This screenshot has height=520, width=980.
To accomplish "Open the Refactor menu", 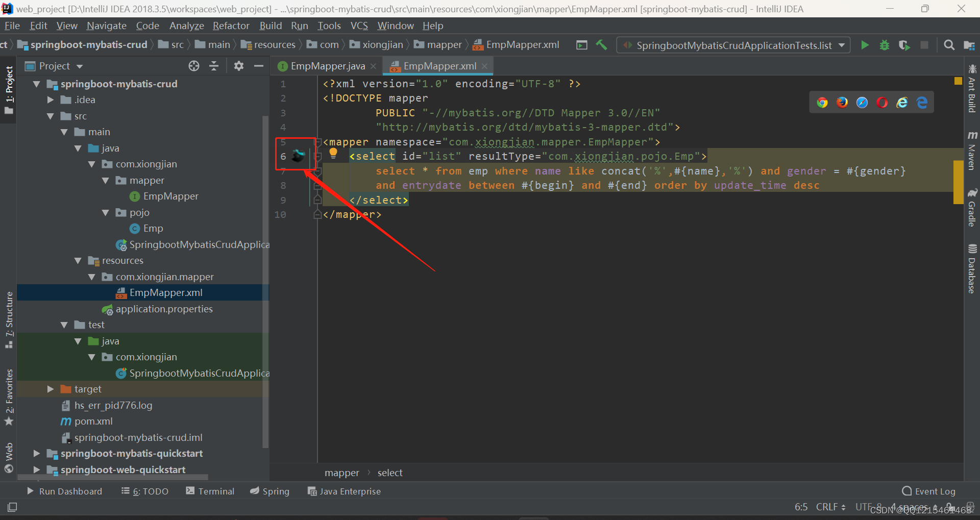I will 231,26.
